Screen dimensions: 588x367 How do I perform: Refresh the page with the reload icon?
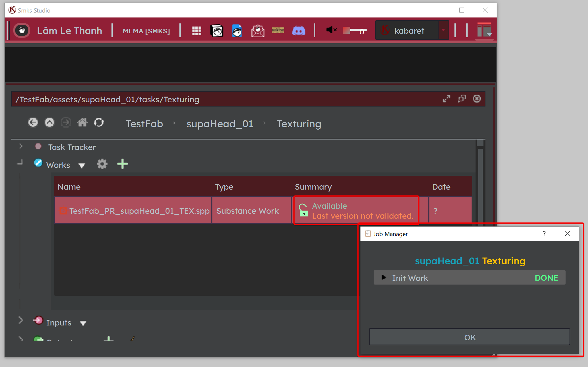coord(99,123)
